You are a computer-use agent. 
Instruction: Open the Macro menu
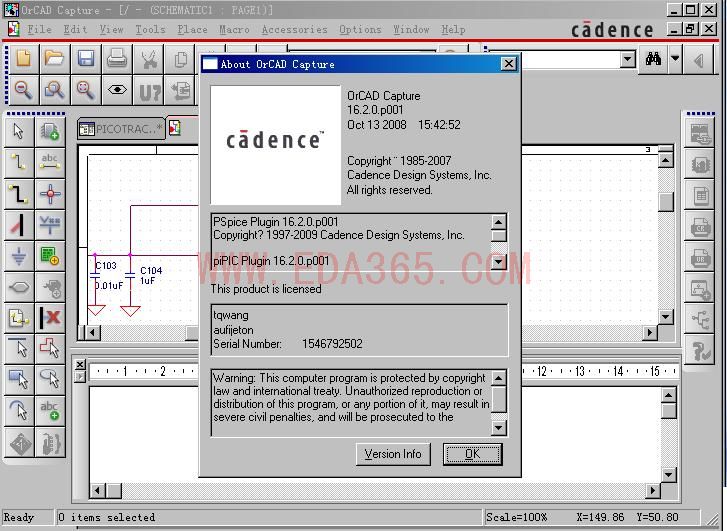234,29
